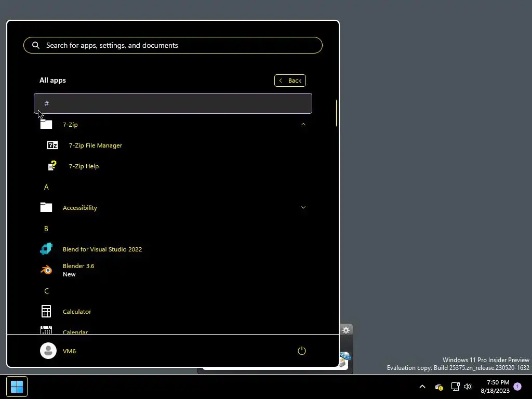Open the Calculator app icon
The width and height of the screenshot is (532, 399).
point(46,311)
